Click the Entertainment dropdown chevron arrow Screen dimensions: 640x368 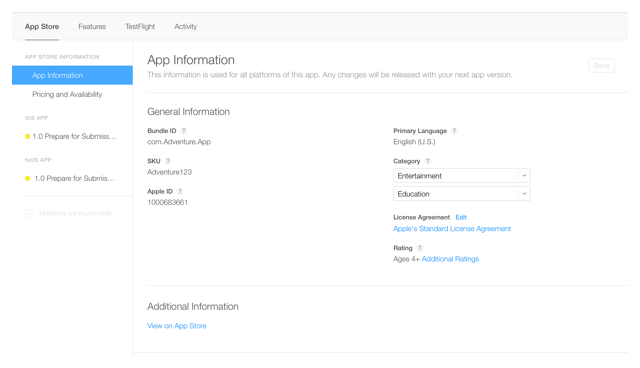[524, 175]
